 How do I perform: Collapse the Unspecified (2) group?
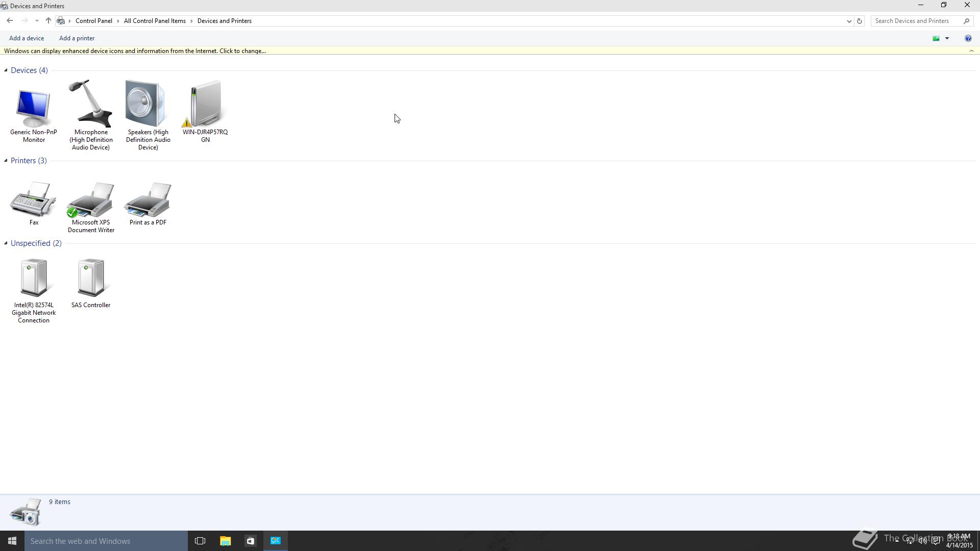6,243
